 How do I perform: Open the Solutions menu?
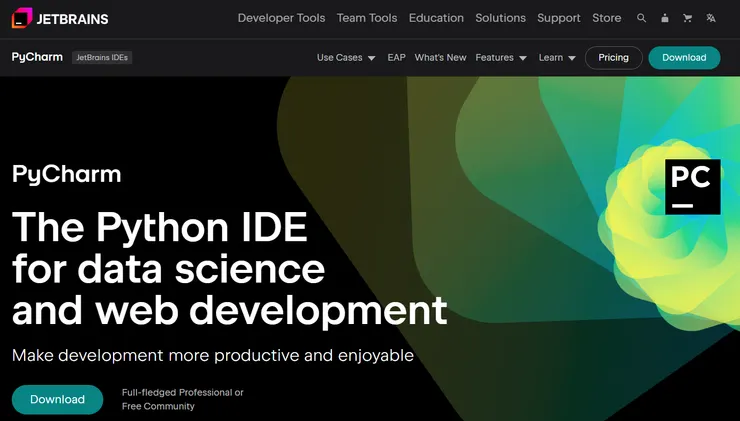(500, 18)
